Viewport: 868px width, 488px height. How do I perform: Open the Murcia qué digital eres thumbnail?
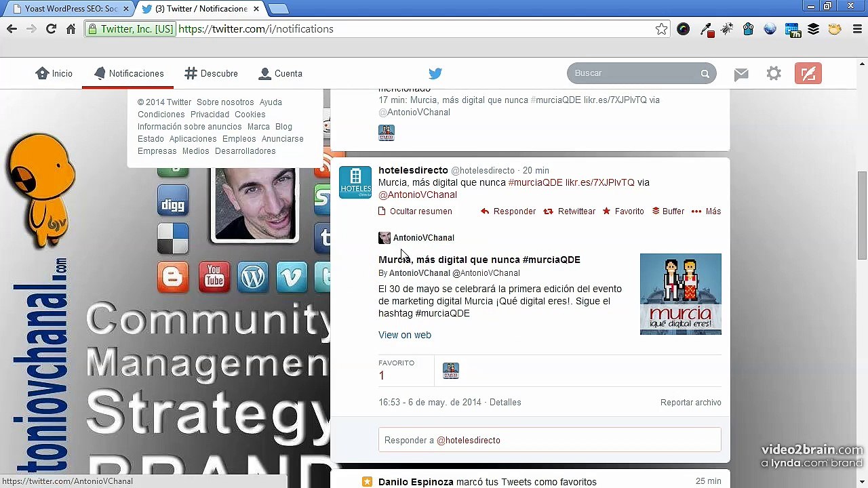point(681,294)
